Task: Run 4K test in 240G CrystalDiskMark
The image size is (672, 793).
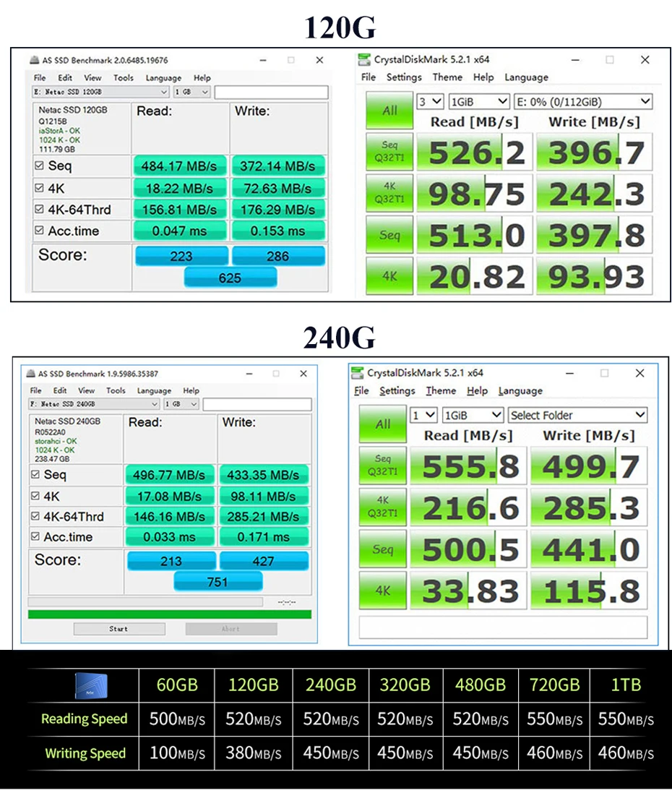Action: [x=383, y=590]
